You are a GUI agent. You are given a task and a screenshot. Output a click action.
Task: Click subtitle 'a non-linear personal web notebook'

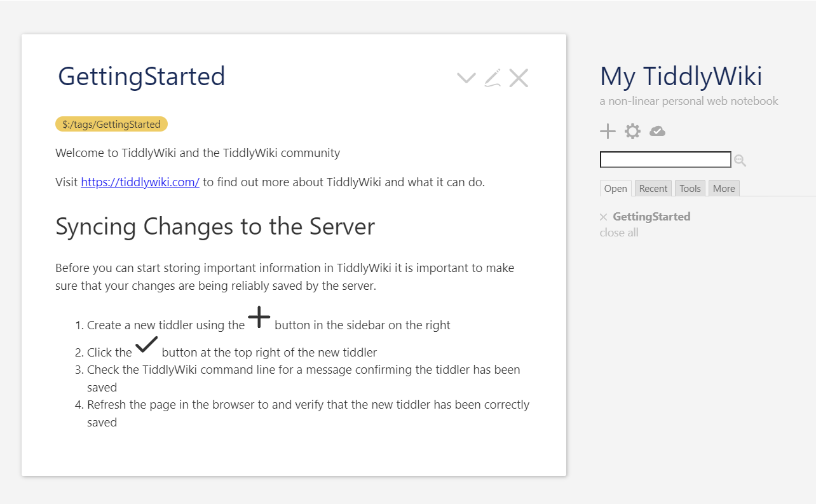689,101
